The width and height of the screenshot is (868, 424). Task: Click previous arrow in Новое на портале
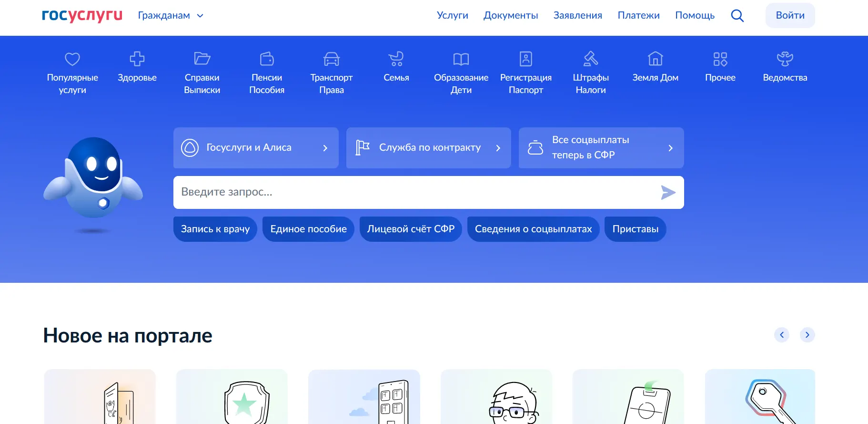[782, 335]
